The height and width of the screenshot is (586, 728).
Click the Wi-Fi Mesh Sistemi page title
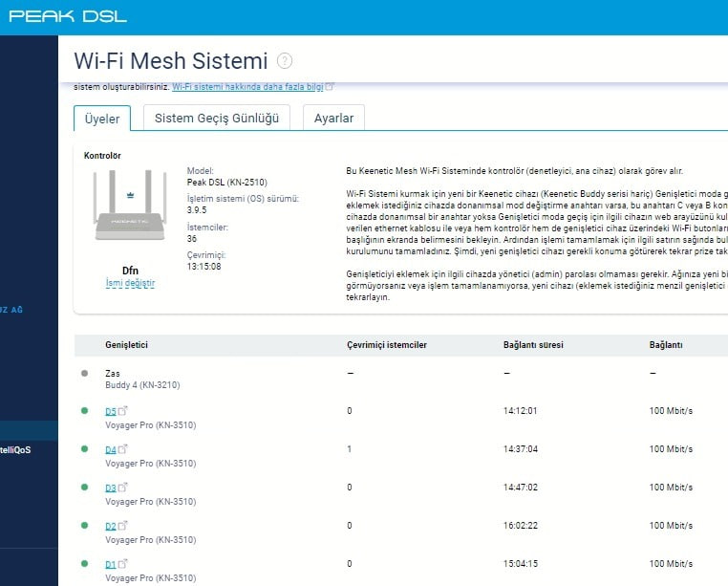[x=171, y=61]
